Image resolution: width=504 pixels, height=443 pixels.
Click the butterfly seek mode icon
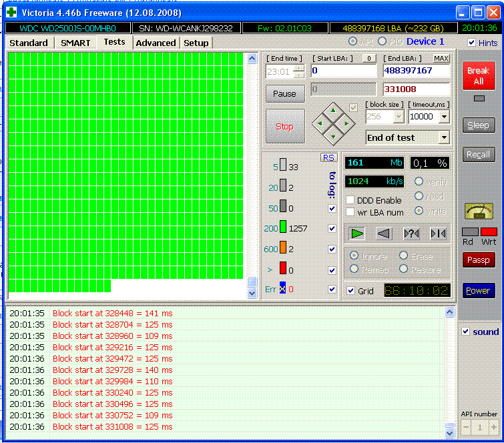(x=438, y=234)
